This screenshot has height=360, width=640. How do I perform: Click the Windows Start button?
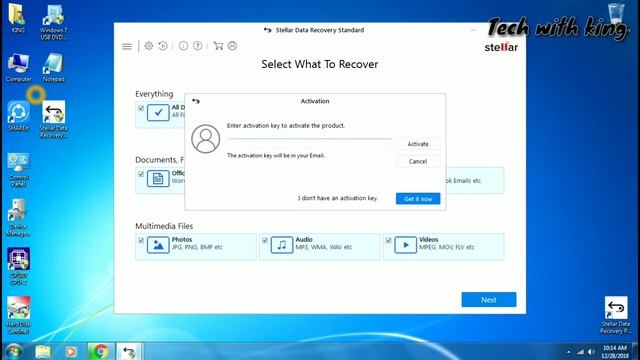tap(13, 351)
